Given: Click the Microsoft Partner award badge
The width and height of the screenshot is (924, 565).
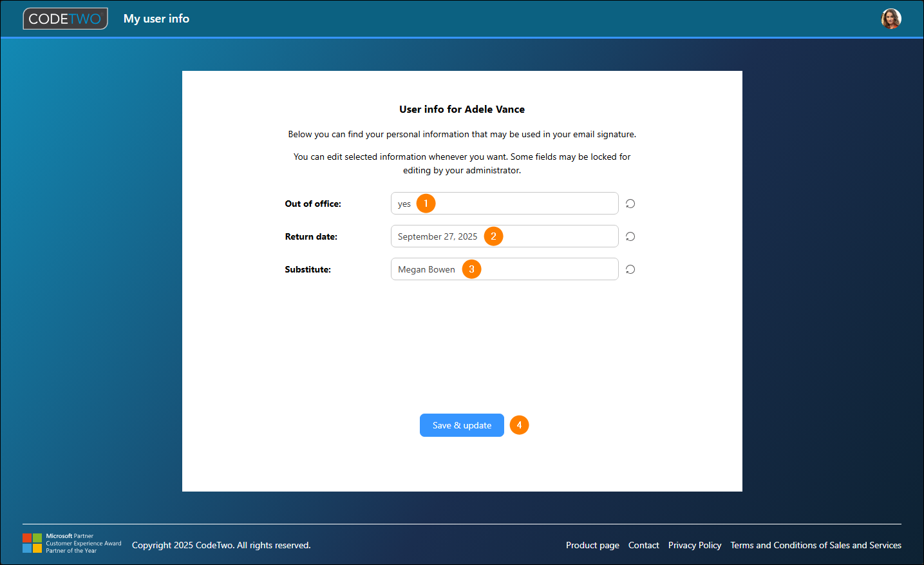Looking at the screenshot, I should click(72, 543).
